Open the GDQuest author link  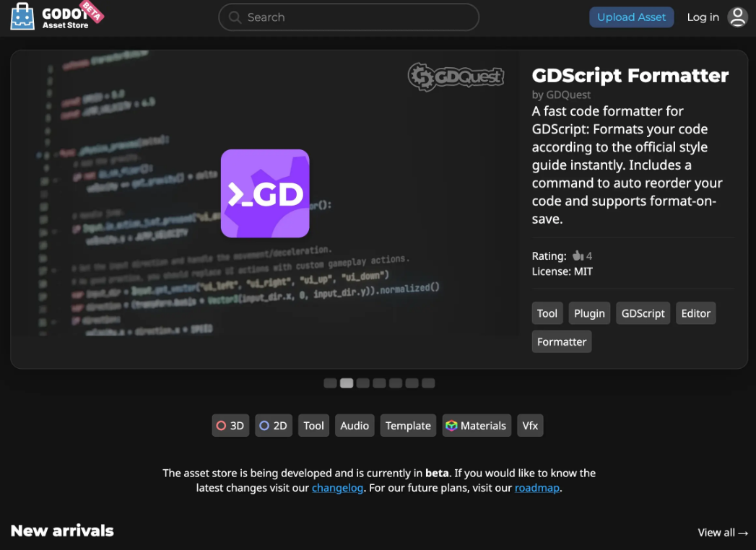(568, 95)
